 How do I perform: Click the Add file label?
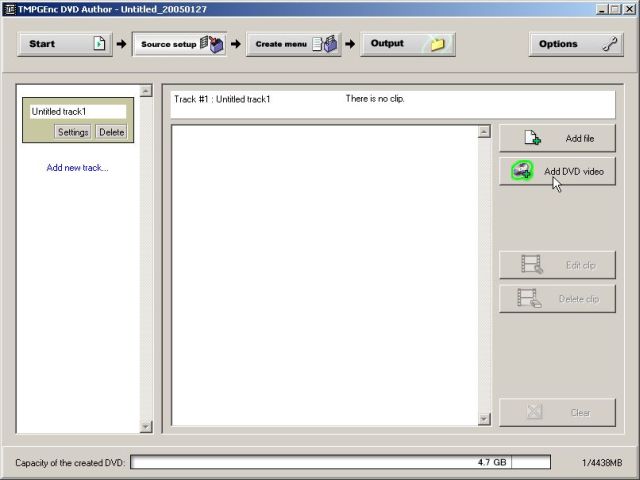point(580,139)
